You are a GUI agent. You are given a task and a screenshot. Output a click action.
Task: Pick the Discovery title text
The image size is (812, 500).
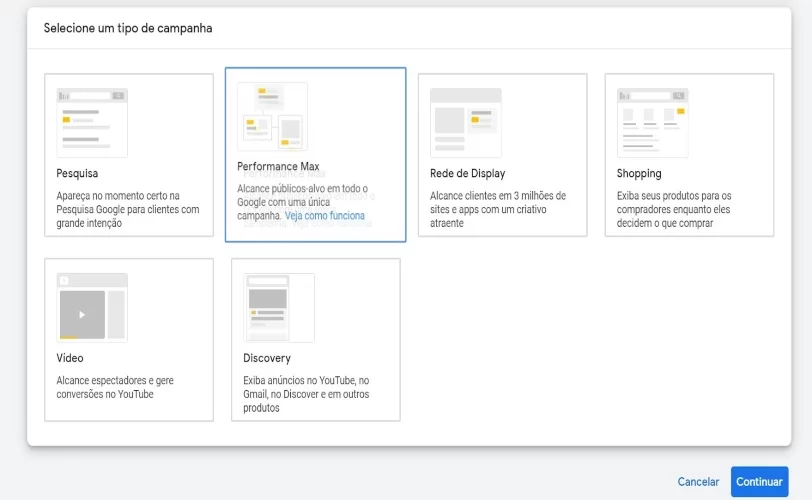click(x=267, y=358)
